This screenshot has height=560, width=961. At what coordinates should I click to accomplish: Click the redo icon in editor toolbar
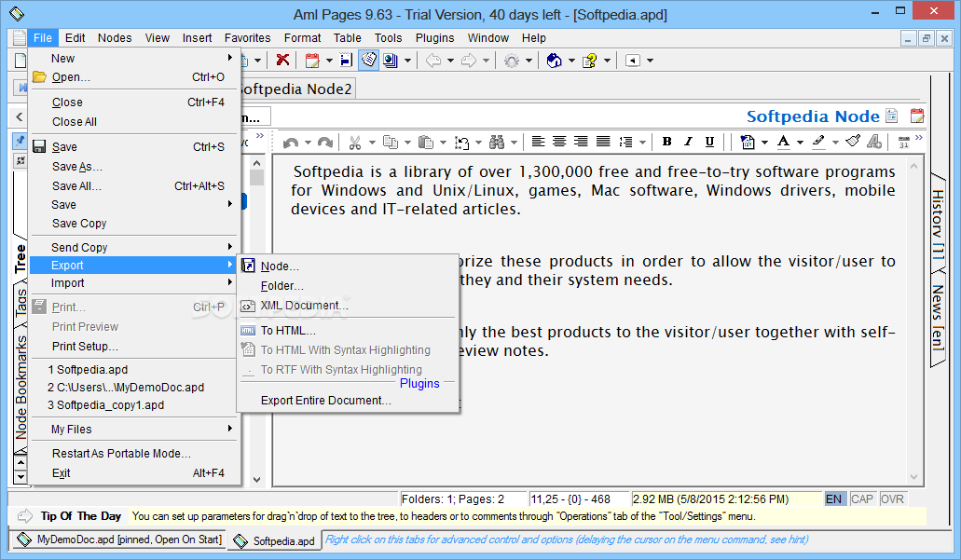point(325,143)
